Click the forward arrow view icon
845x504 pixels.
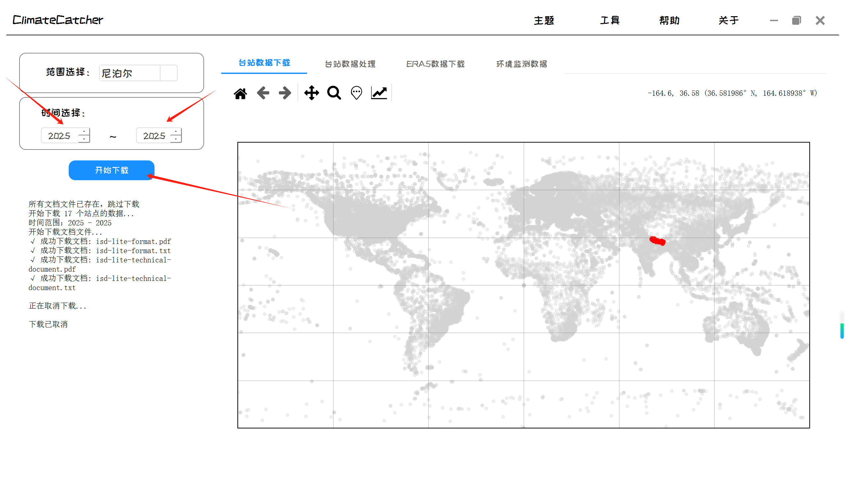click(285, 93)
